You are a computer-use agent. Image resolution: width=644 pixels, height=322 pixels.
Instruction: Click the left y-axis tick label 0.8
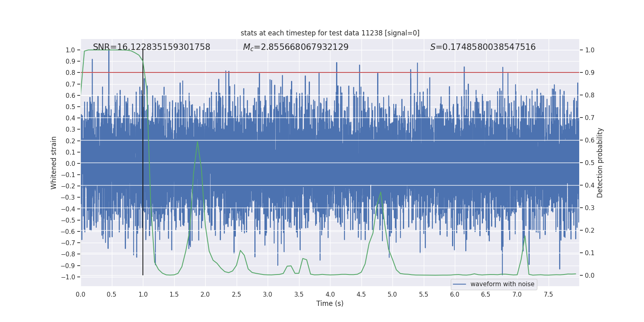pyautogui.click(x=70, y=73)
